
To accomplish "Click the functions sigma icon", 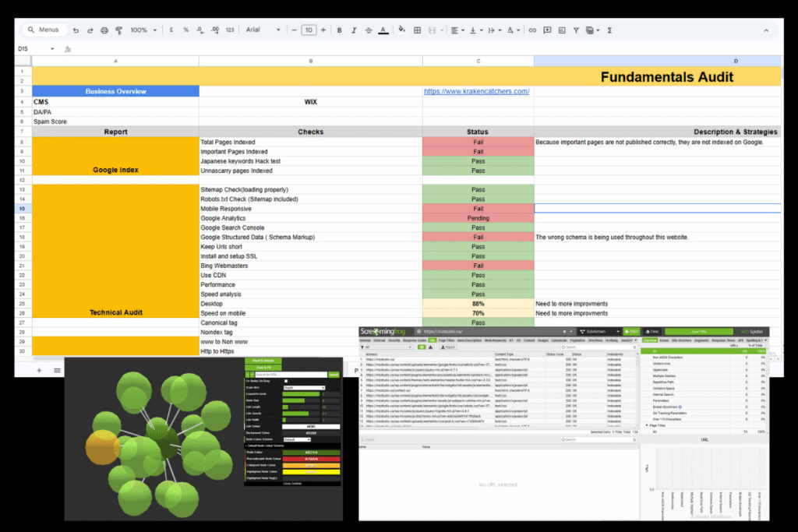I will [609, 30].
